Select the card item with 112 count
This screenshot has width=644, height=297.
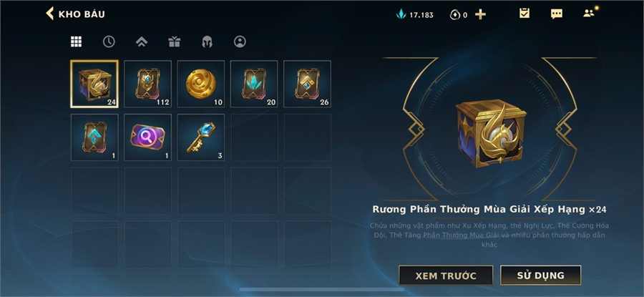(148, 84)
